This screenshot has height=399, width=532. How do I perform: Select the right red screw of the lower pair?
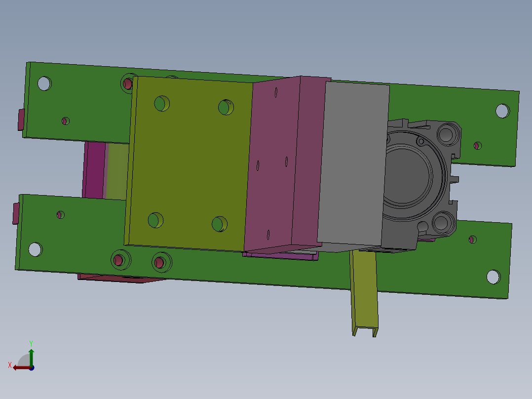coord(160,262)
